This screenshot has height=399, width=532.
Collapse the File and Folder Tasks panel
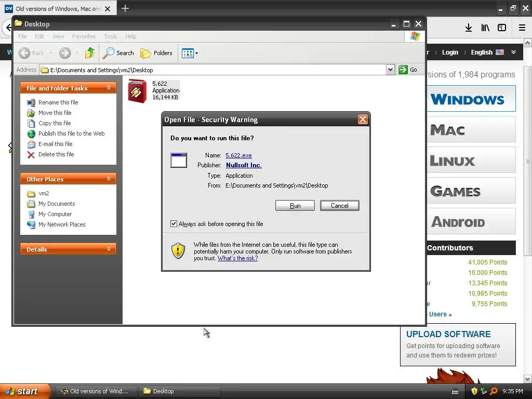coord(109,88)
